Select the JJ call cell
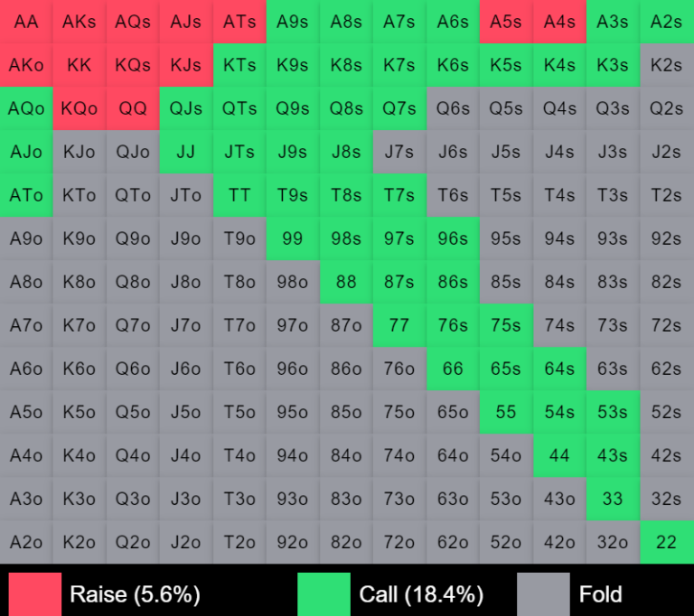Image resolution: width=694 pixels, height=616 pixels. pyautogui.click(x=186, y=152)
